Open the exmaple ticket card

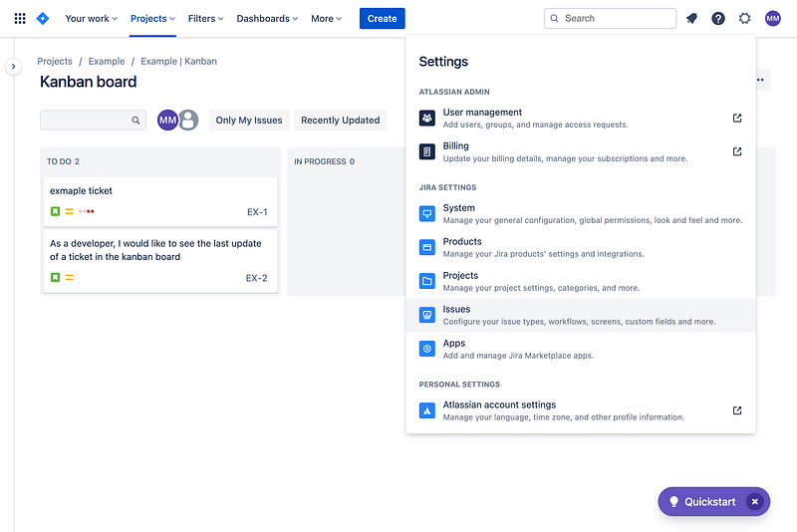click(160, 201)
